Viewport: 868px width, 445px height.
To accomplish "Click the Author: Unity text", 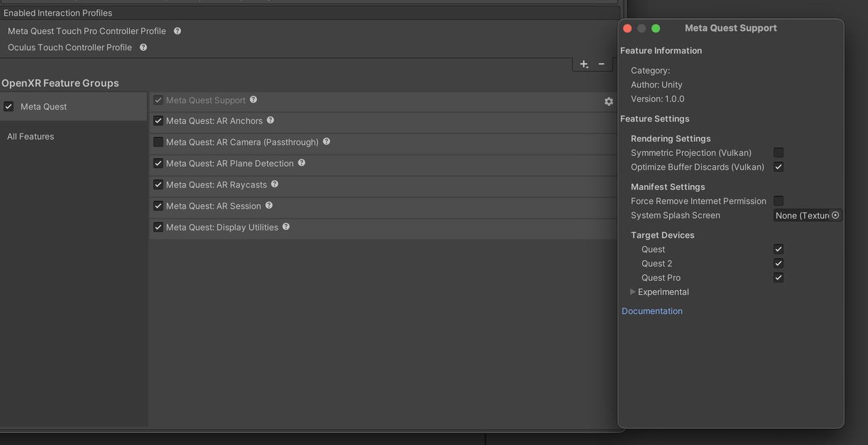I will click(x=656, y=84).
